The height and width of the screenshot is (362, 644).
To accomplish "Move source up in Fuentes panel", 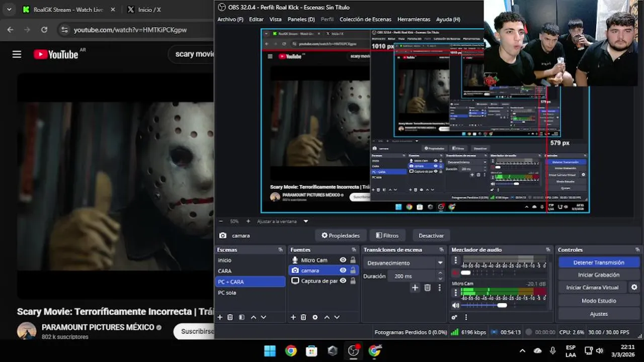I will pos(327,317).
